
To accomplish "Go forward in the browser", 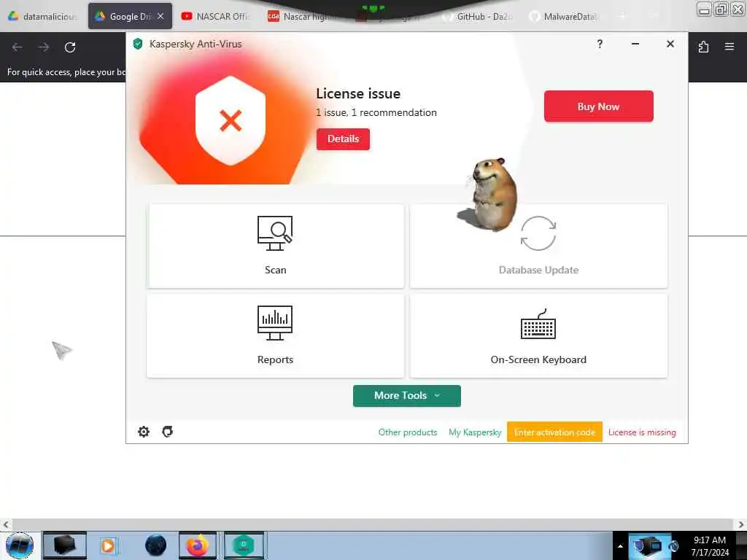I will 43,47.
